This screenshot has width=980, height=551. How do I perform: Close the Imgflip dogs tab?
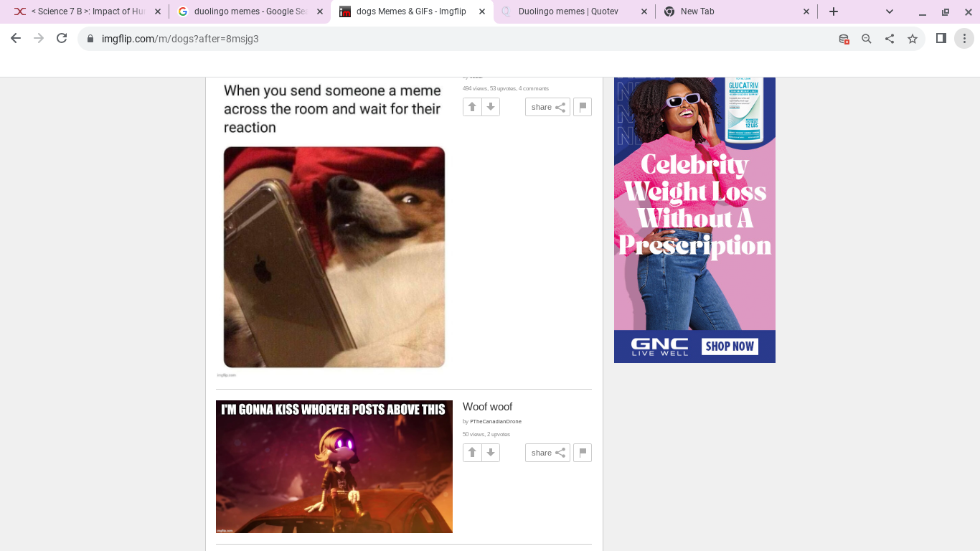(x=482, y=11)
